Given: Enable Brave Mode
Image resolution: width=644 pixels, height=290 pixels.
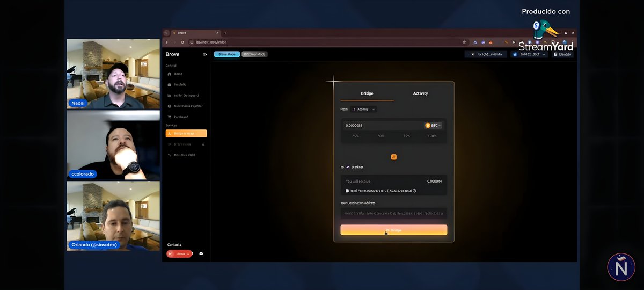Looking at the screenshot, I should [227, 54].
